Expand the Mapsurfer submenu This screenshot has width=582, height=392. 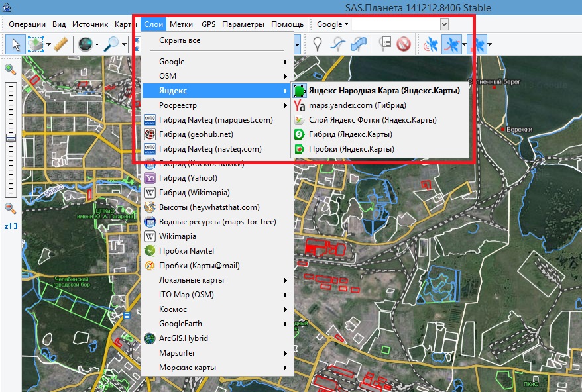pyautogui.click(x=217, y=353)
